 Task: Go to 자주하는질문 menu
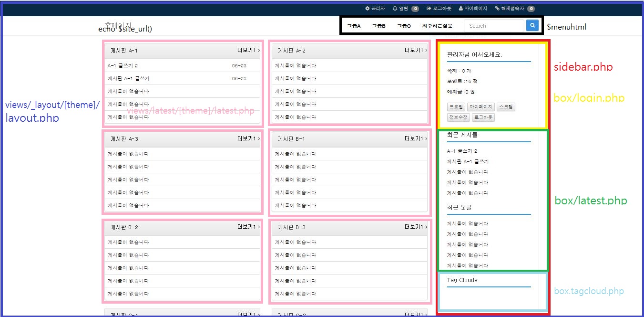437,26
